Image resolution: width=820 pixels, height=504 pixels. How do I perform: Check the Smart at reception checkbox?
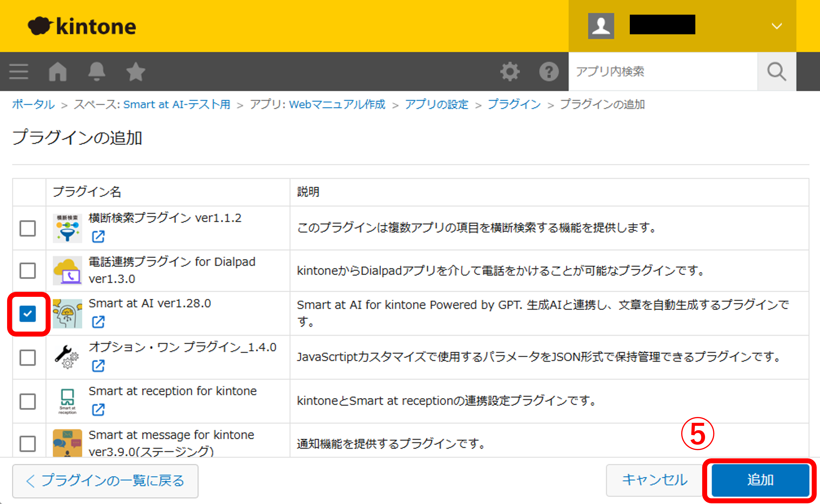point(28,401)
